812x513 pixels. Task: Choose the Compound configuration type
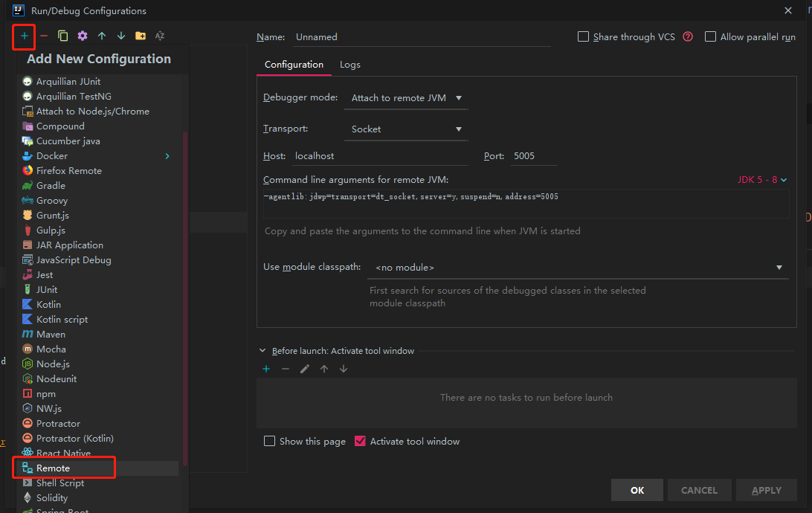click(x=98, y=126)
